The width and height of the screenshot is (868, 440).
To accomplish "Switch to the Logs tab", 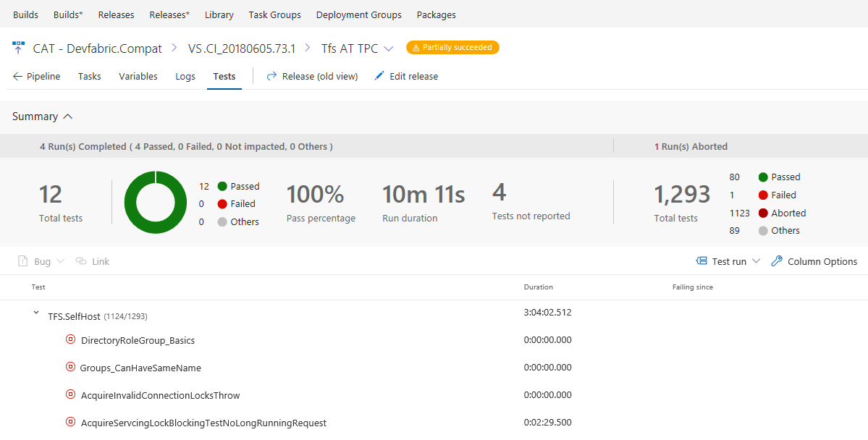I will (x=185, y=76).
